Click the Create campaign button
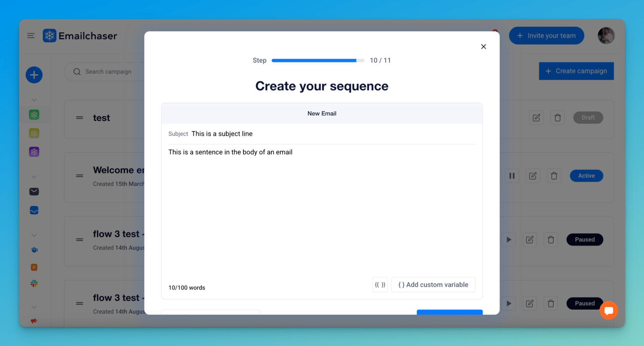The width and height of the screenshot is (644, 346). (x=576, y=71)
